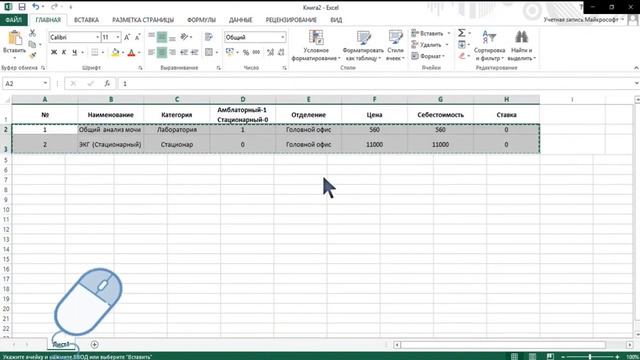Toggle left text alignment
This screenshot has width=640, height=360.
pos(151,52)
